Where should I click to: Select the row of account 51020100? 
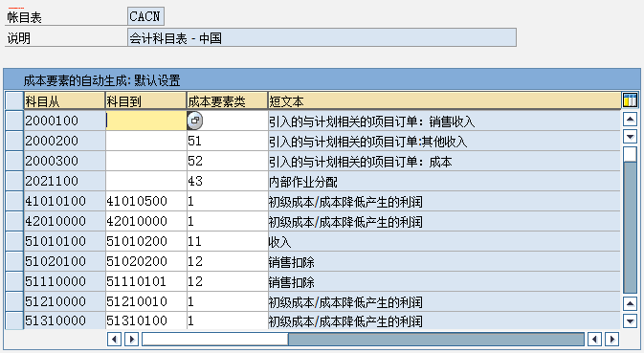pos(14,261)
